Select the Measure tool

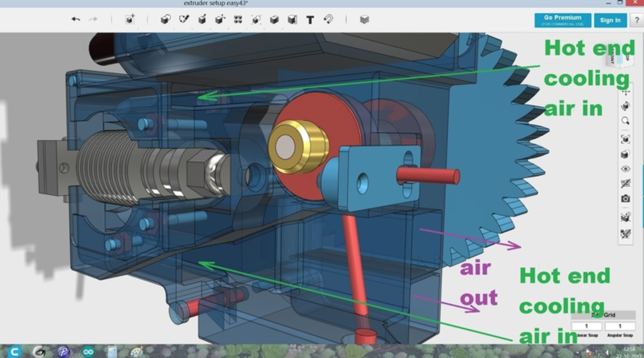pos(292,19)
